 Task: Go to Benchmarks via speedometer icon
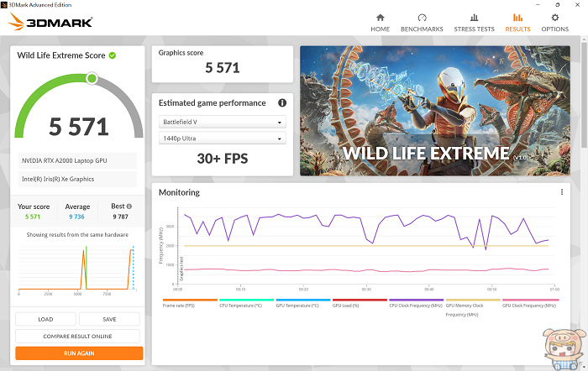coord(422,18)
